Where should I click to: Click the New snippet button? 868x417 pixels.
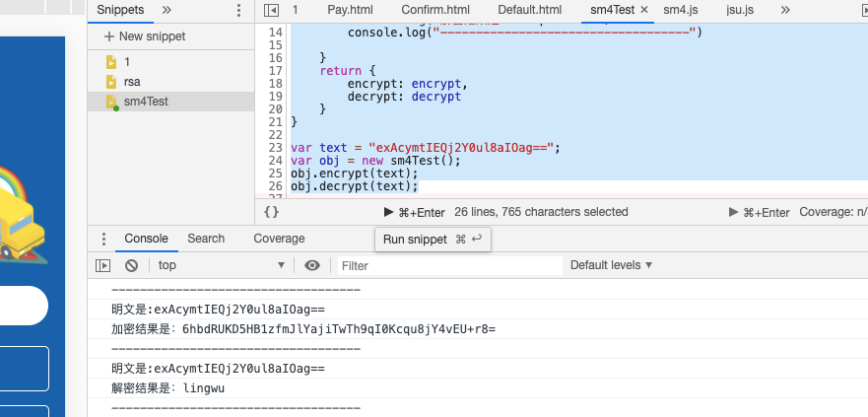point(145,36)
